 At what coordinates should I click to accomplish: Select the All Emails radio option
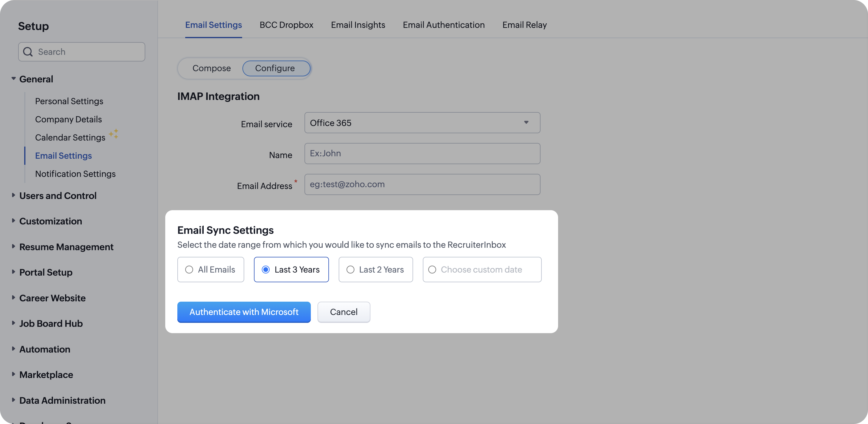[x=189, y=270]
